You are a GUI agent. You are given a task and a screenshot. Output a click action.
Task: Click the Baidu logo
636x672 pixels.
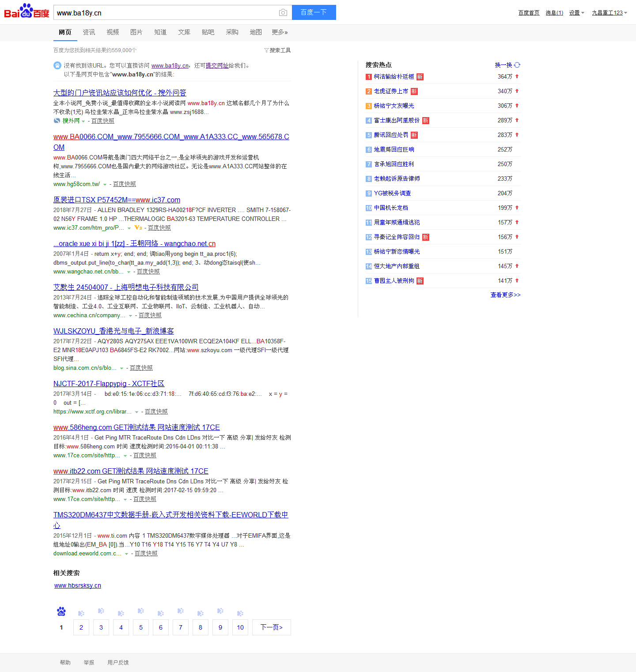(27, 11)
